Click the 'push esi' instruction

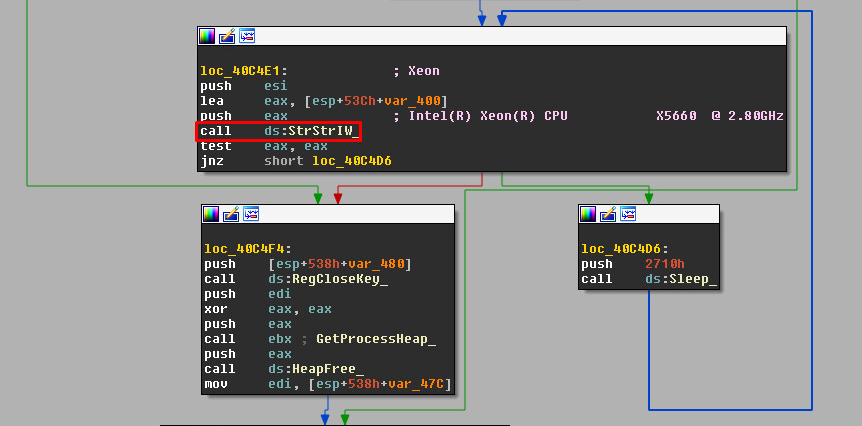[x=244, y=86]
